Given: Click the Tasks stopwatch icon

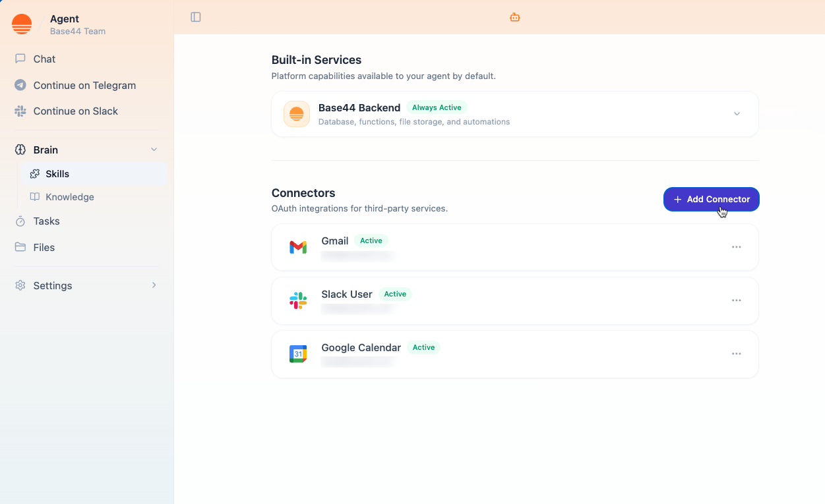Looking at the screenshot, I should click(x=20, y=221).
